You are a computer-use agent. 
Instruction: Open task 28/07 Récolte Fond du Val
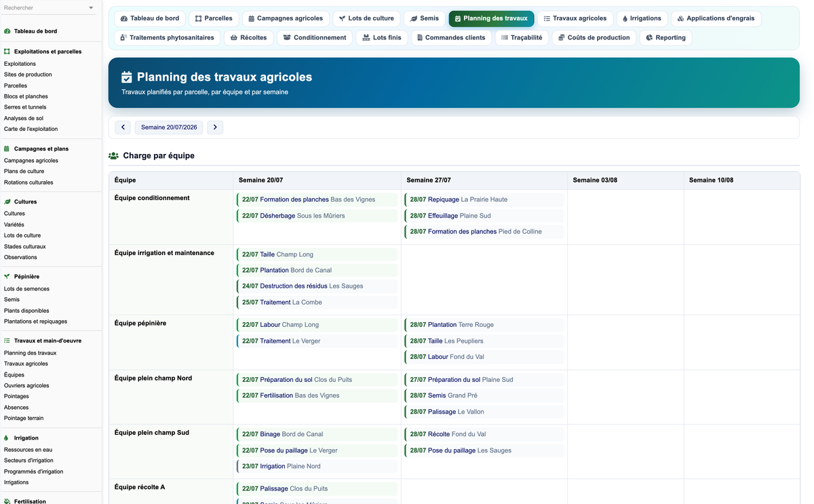[484, 434]
